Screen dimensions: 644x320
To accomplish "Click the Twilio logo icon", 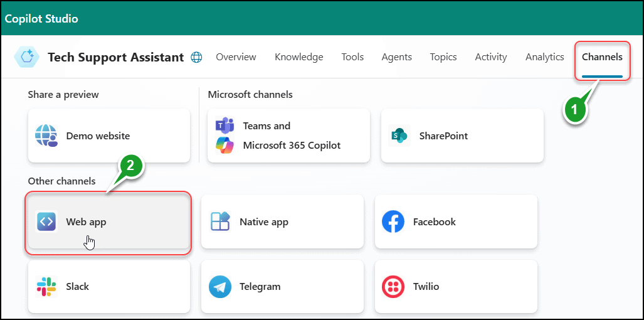I will [394, 286].
